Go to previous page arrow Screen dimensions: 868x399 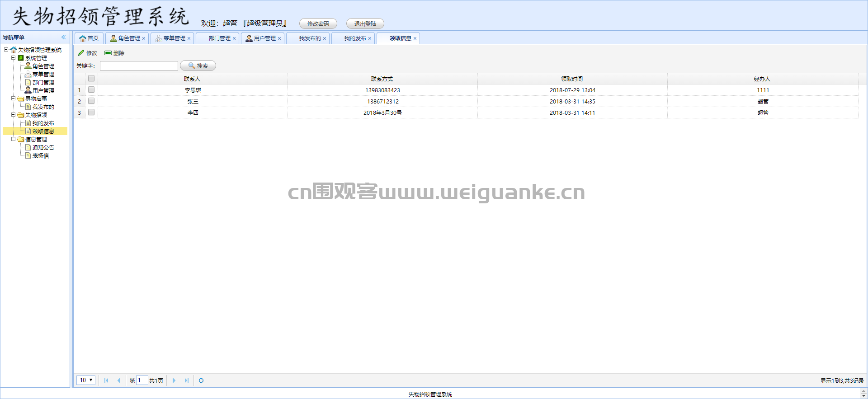click(x=119, y=380)
